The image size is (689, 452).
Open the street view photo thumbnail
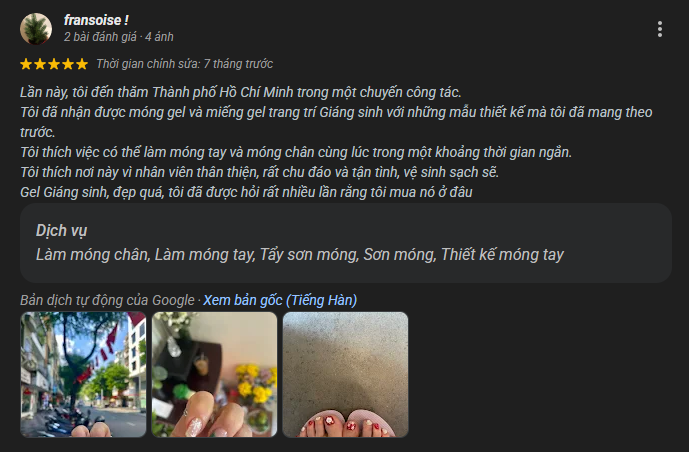click(x=83, y=374)
